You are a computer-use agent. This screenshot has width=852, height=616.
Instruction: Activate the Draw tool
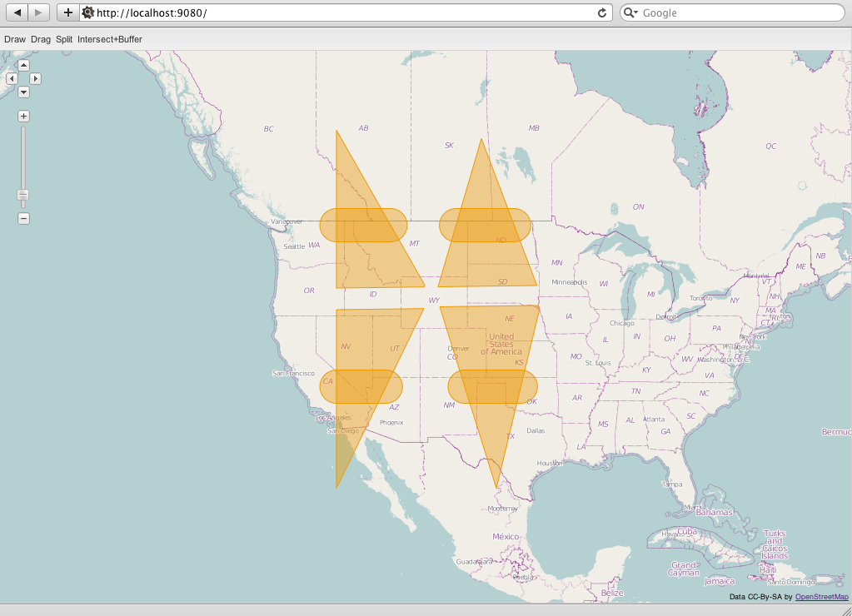[x=14, y=39]
